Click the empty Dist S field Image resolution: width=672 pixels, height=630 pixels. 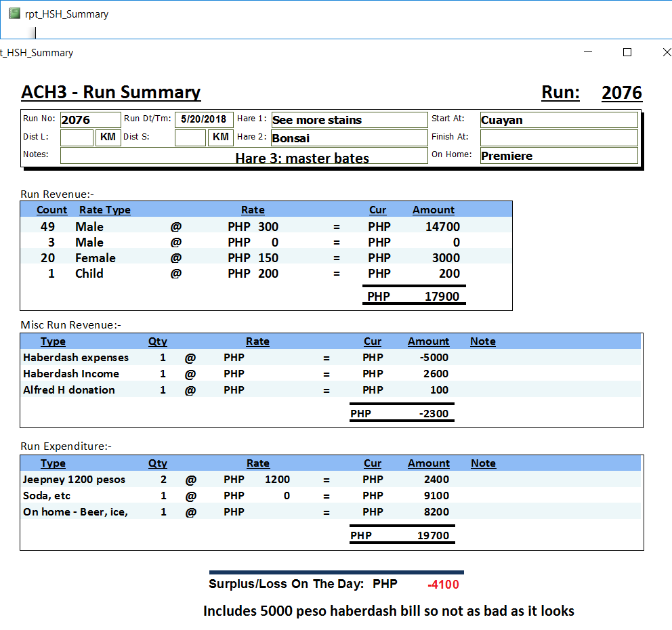point(190,138)
